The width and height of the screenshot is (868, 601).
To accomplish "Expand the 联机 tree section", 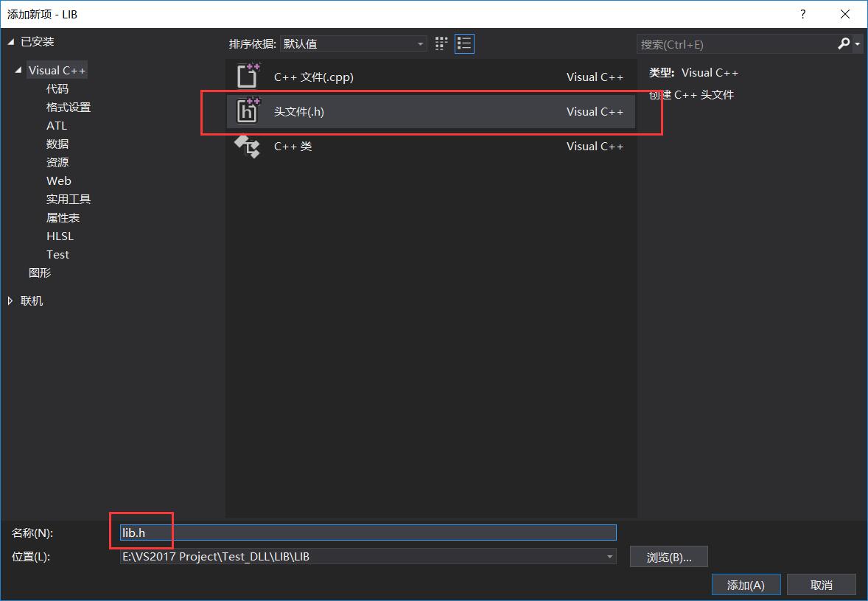I will pos(10,301).
